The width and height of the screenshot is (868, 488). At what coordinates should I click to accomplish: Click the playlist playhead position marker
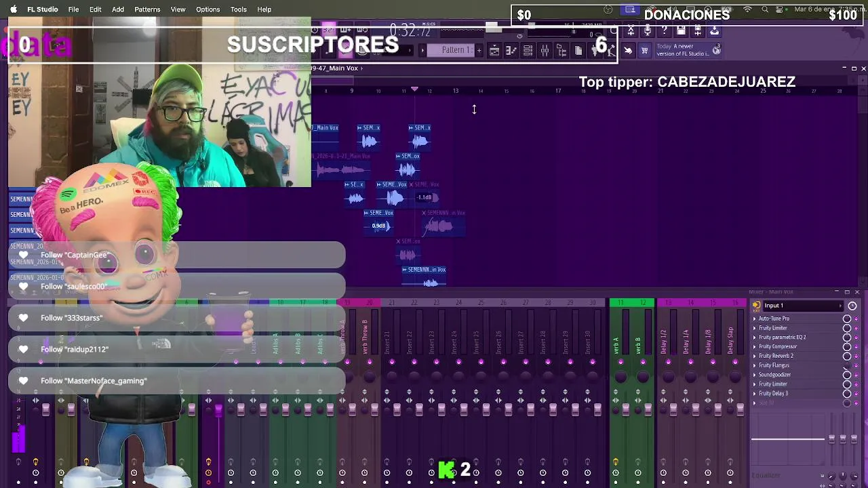pos(414,89)
